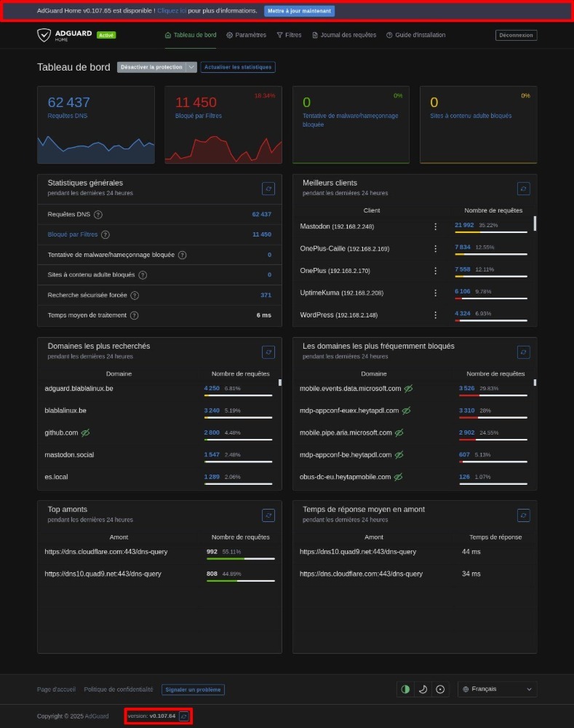Refresh the Statistiques générales panel
This screenshot has width=574, height=728.
pos(268,189)
